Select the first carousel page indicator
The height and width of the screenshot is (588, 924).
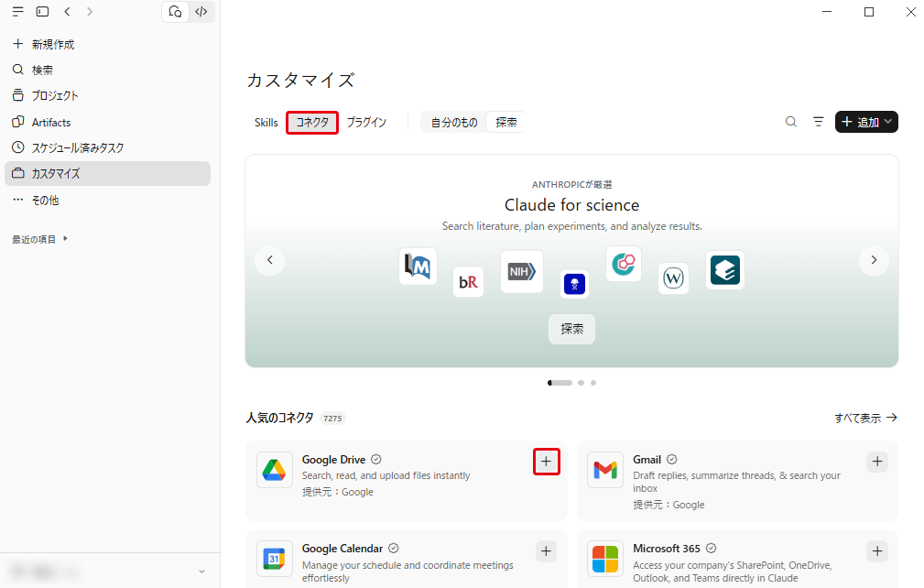pyautogui.click(x=560, y=383)
